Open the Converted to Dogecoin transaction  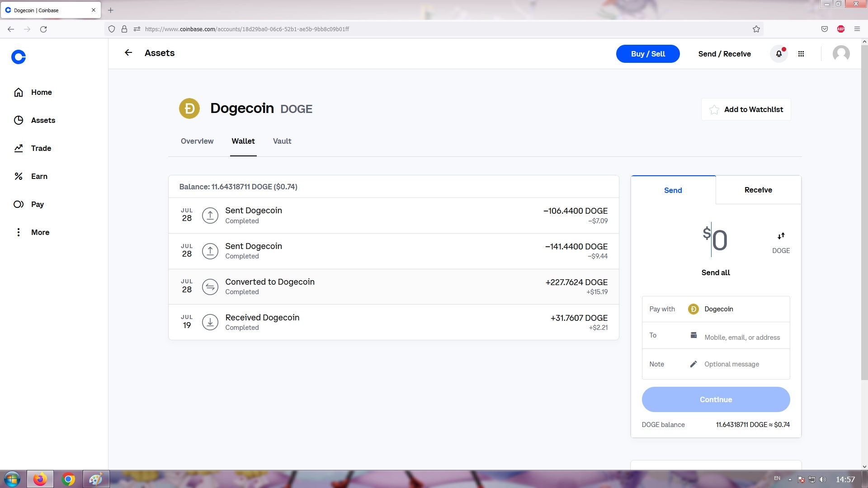click(394, 287)
